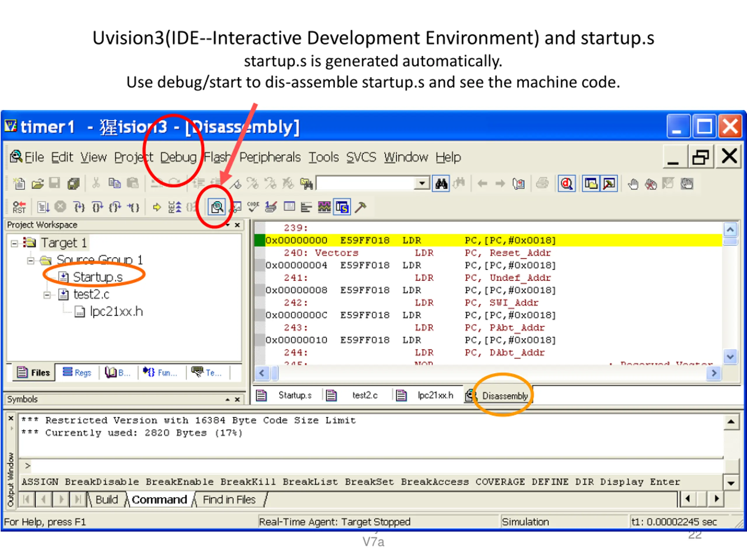The height and width of the screenshot is (560, 747).
Task: Run the program with the Run icon
Action: click(43, 207)
